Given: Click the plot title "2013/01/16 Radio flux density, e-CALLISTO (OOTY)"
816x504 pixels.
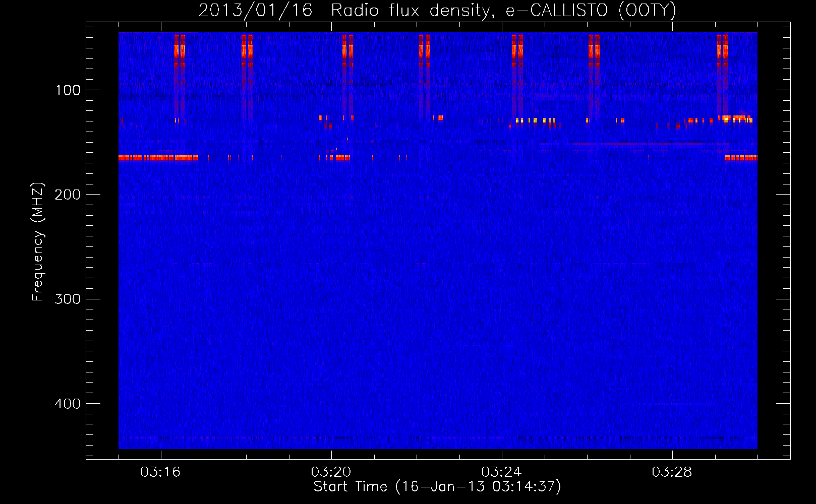Looking at the screenshot, I should [437, 11].
